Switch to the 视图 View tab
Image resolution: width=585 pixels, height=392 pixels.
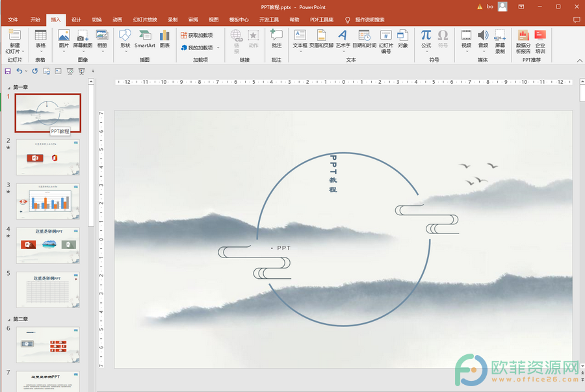213,20
